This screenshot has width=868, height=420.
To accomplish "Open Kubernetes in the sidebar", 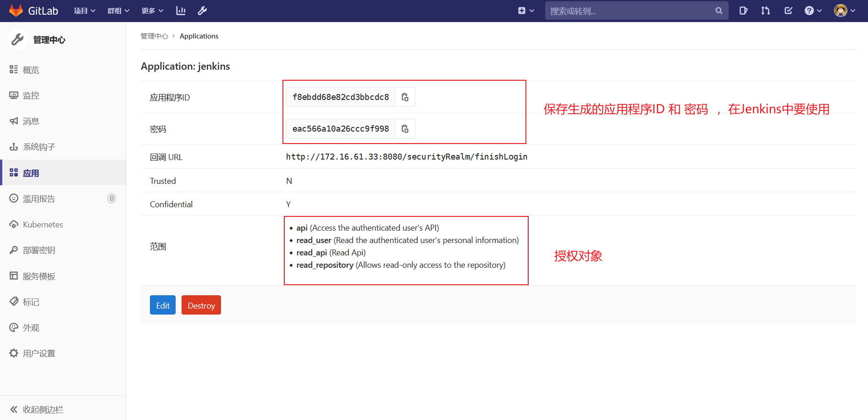I will [63, 224].
